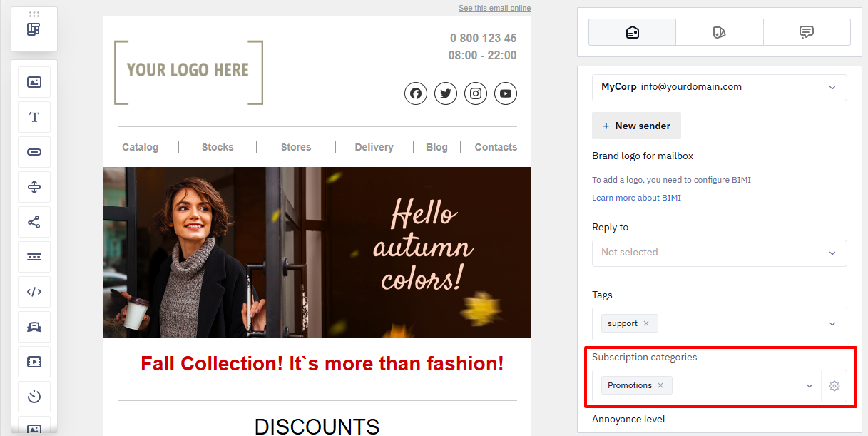Remove the Promotions category chip
The height and width of the screenshot is (436, 868).
660,385
